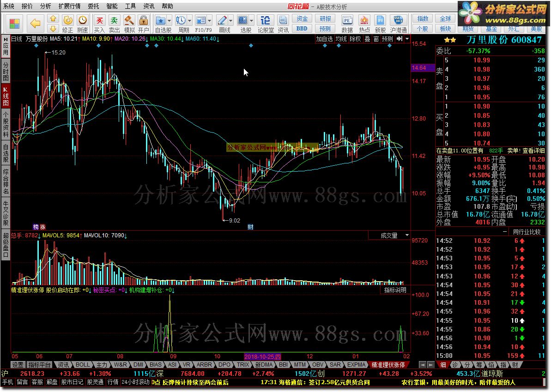
Task: Switch sidebar to K线图 view
Action: coord(6,96)
